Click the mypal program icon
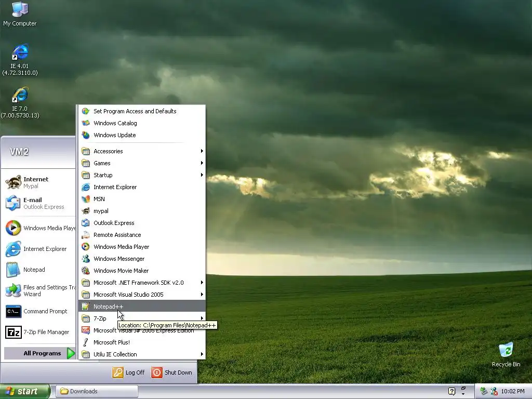532x399 pixels. pos(86,211)
